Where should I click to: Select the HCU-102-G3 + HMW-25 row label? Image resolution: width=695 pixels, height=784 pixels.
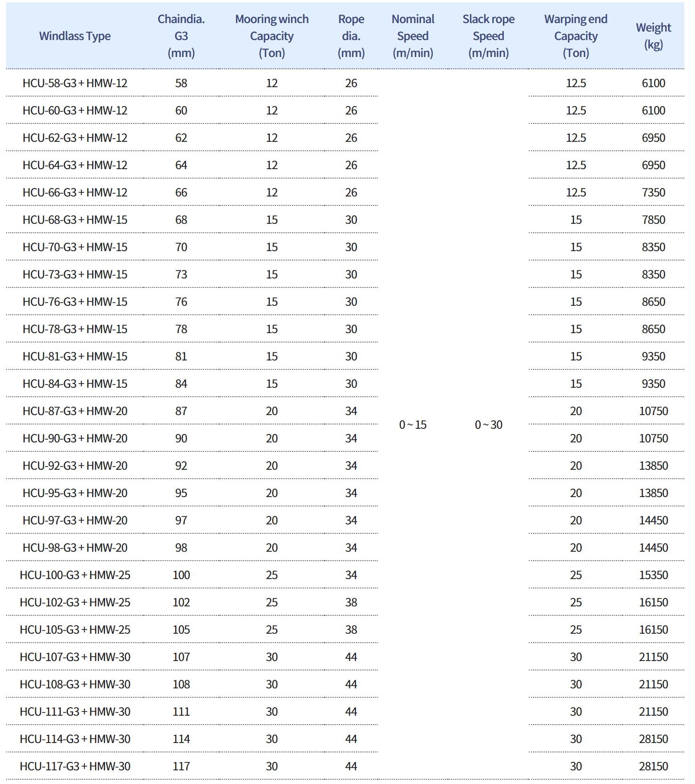(x=75, y=603)
